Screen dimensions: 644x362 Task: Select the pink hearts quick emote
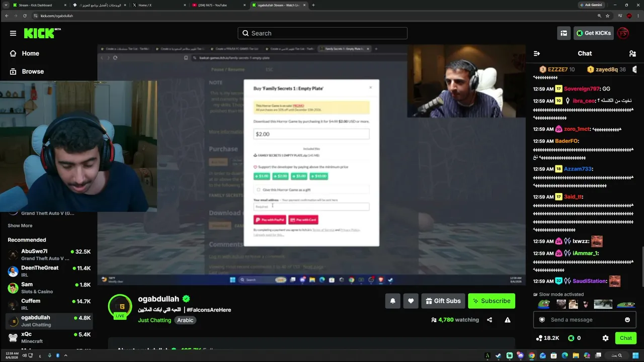(x=586, y=304)
